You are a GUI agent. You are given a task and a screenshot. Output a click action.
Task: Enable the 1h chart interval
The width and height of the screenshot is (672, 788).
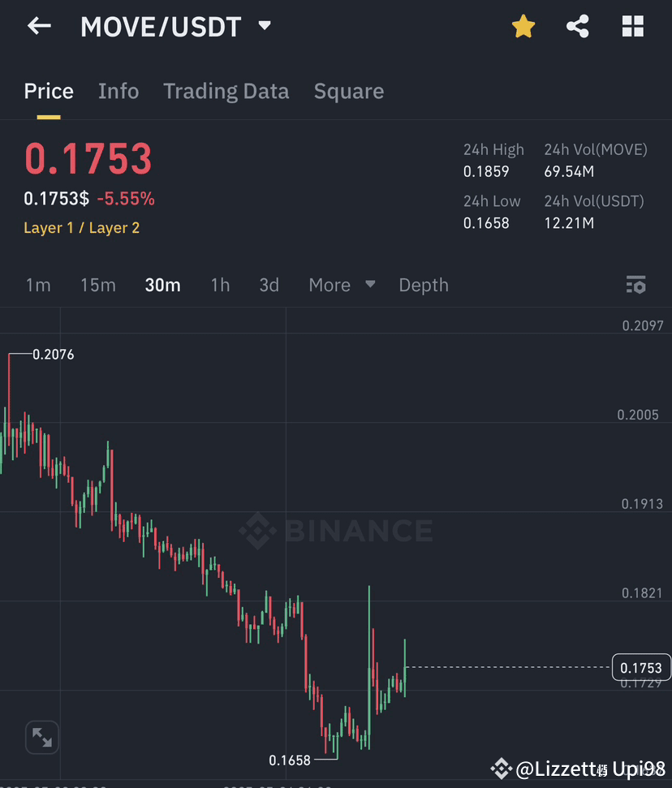(x=220, y=285)
